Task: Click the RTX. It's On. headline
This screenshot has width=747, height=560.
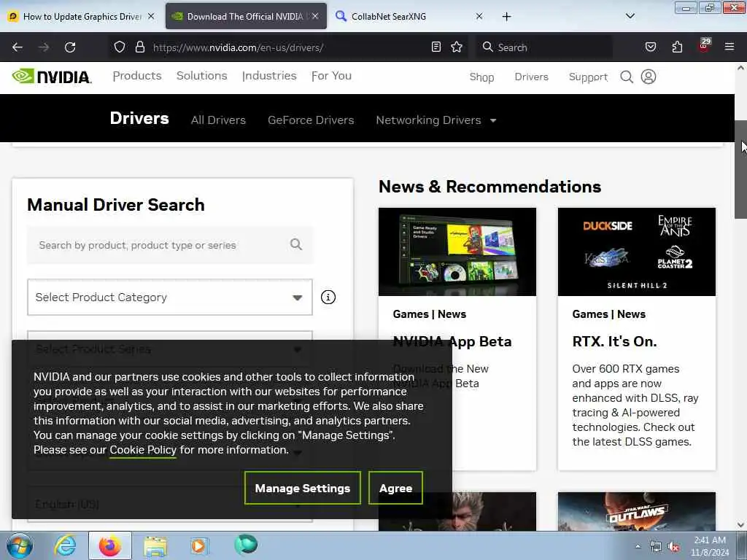Action: [x=614, y=341]
